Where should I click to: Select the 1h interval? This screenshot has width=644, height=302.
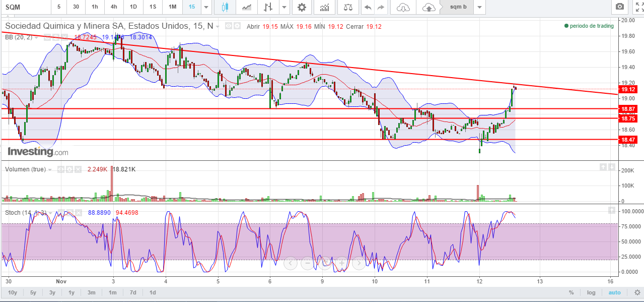click(x=95, y=7)
